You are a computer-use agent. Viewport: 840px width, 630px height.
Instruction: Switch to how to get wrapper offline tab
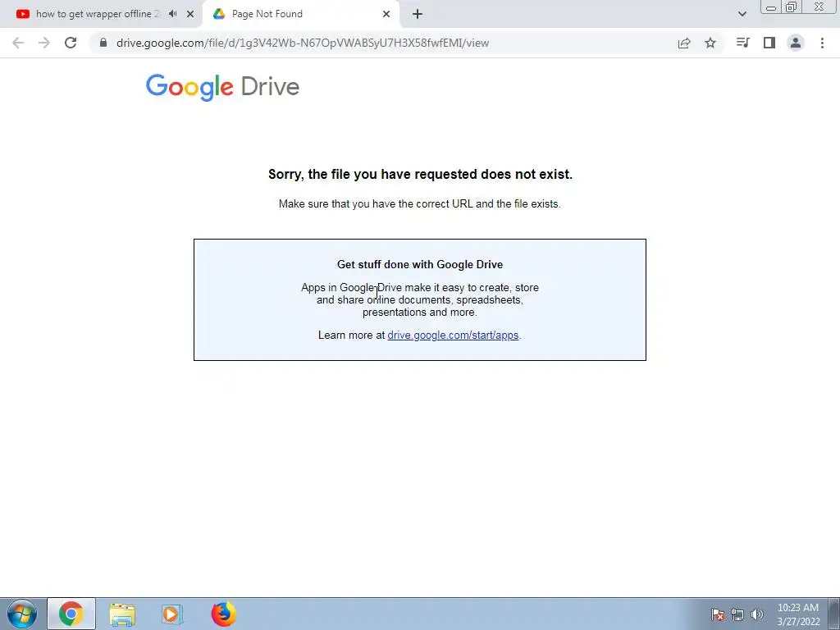point(98,14)
